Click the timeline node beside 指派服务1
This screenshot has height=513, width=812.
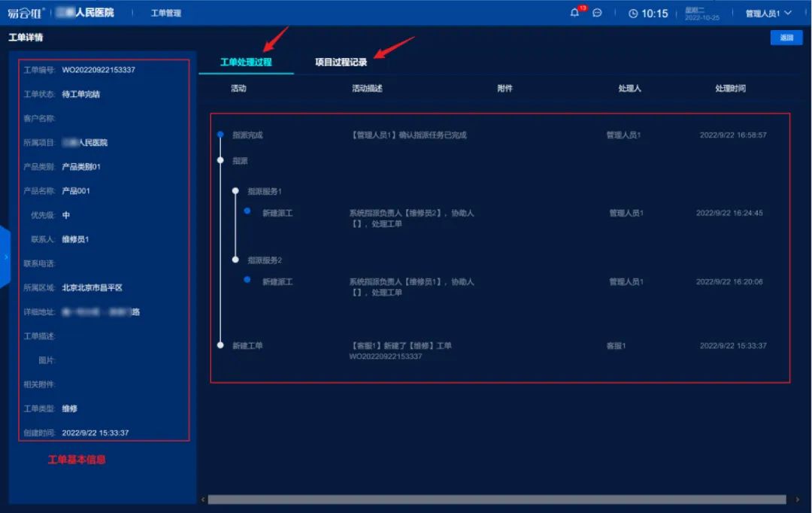tap(235, 191)
